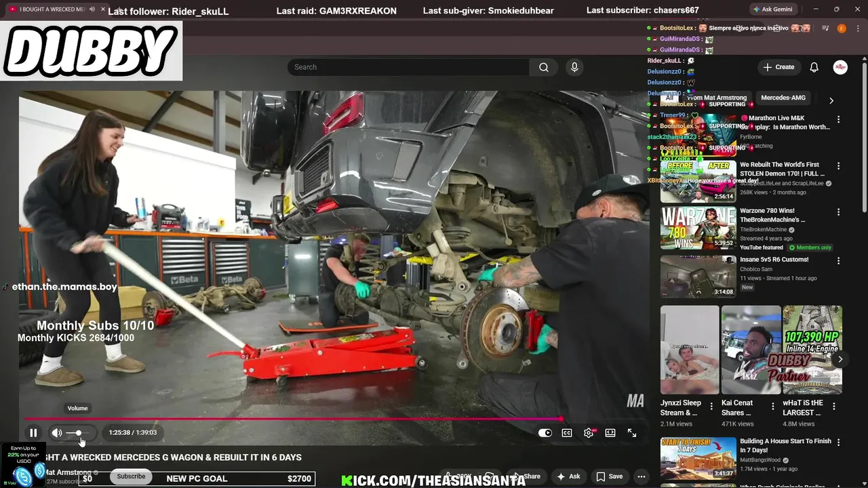Click the Ask button below the video
Image resolution: width=868 pixels, height=488 pixels.
pyautogui.click(x=568, y=476)
